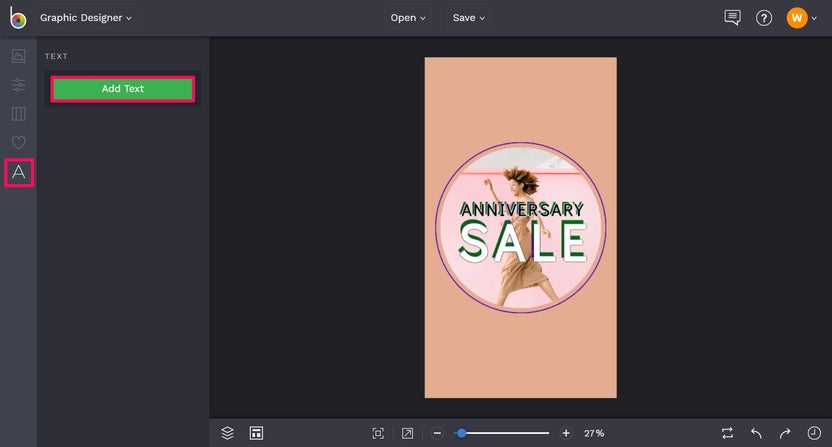832x447 pixels.
Task: Click the TEXT panel heading
Action: (x=56, y=56)
